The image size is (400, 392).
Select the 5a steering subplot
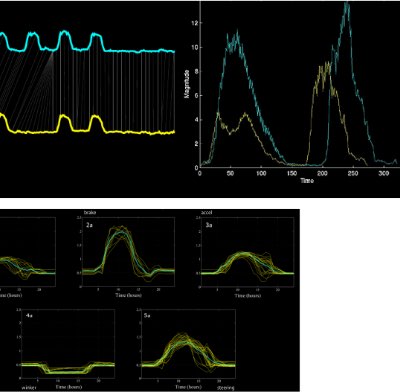tap(189, 344)
